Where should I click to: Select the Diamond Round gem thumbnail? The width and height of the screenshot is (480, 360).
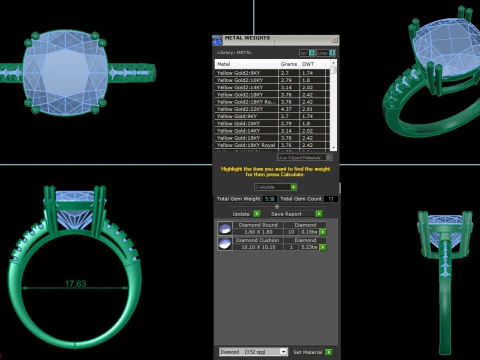pos(225,229)
